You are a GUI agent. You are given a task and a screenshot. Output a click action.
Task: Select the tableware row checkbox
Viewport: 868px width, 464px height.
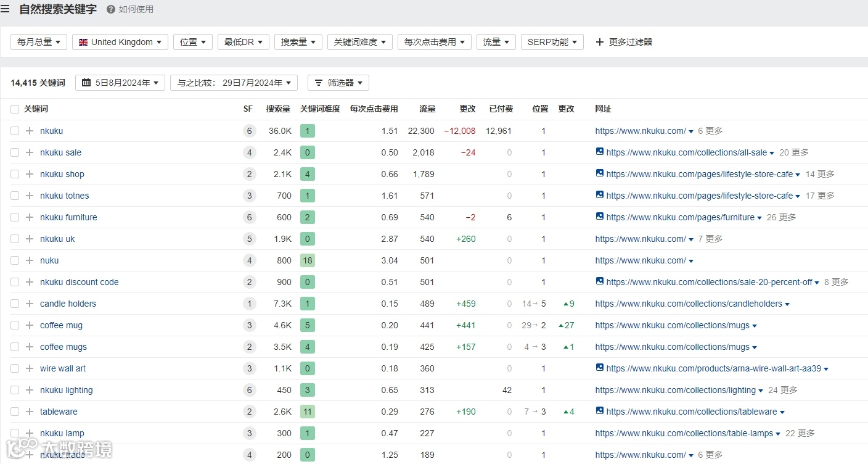coord(15,412)
